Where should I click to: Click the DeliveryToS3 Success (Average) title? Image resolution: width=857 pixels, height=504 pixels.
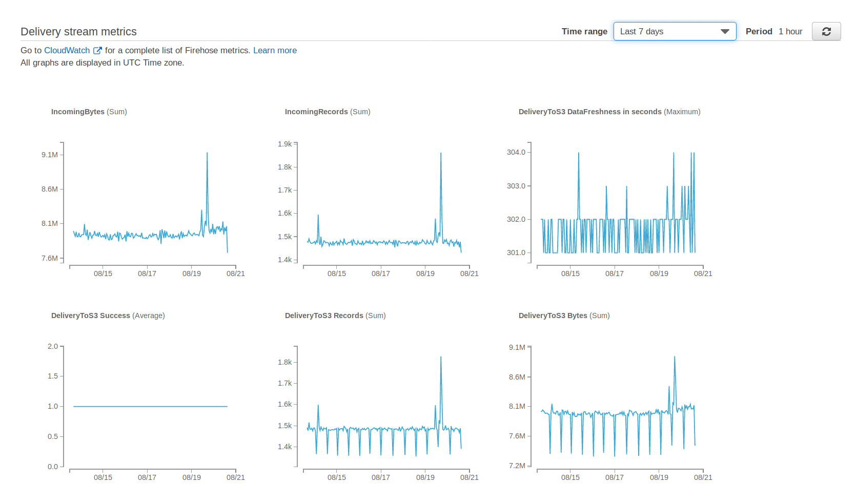pyautogui.click(x=108, y=316)
